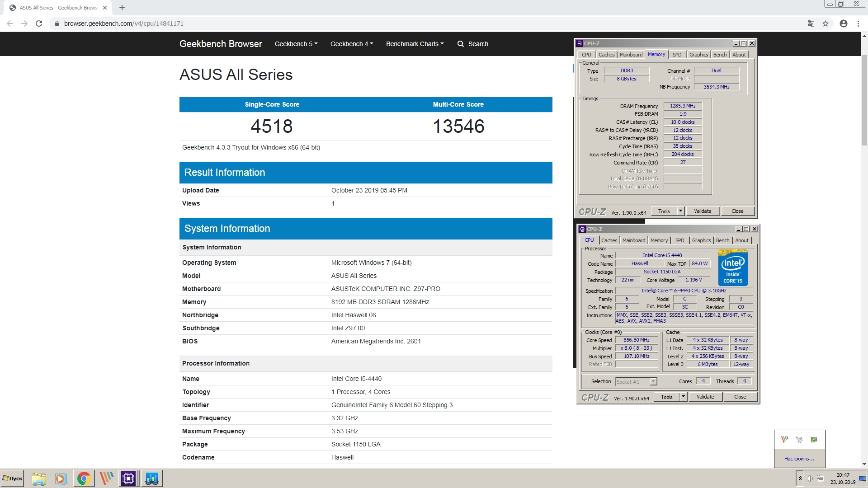Click the padlock site info icon
868x488 pixels.
click(57, 23)
